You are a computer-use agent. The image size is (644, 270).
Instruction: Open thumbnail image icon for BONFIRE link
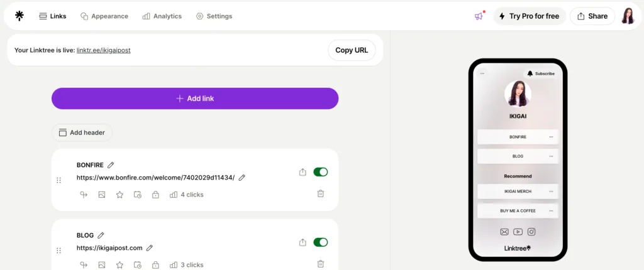(102, 195)
